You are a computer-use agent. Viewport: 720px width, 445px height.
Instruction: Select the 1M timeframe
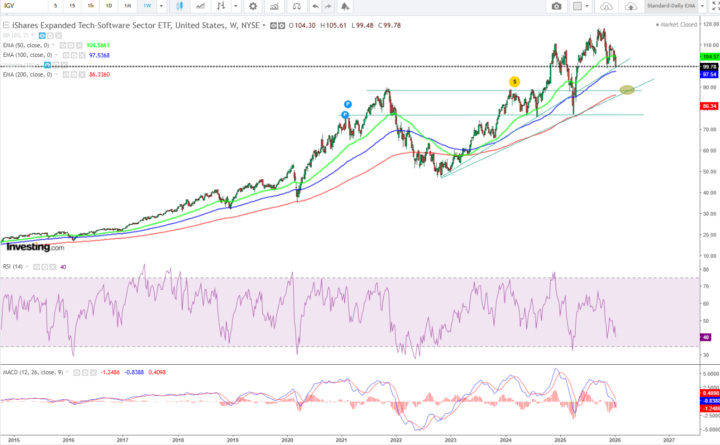tap(128, 6)
